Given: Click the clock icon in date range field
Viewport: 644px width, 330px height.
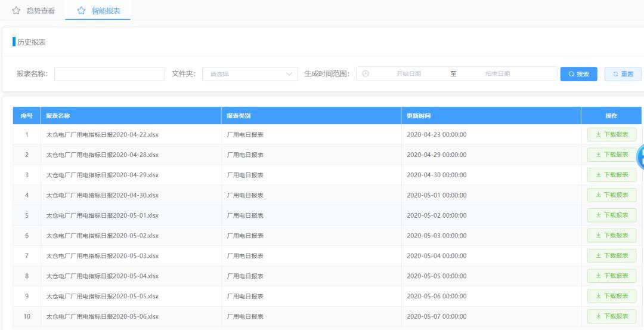Looking at the screenshot, I should click(x=366, y=74).
